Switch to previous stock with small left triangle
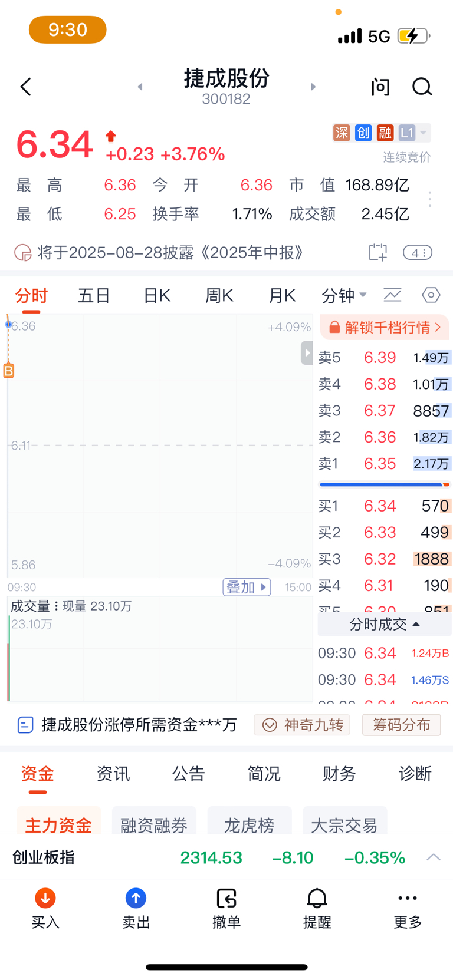Viewport: 453px width, 980px height. coord(140,87)
